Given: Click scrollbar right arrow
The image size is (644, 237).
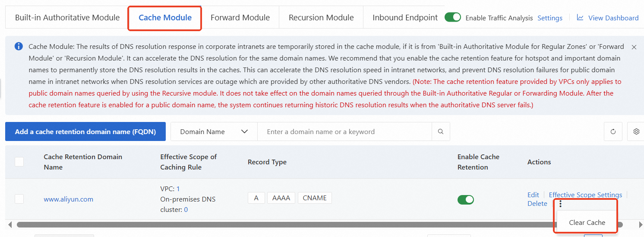Looking at the screenshot, I should (641, 224).
